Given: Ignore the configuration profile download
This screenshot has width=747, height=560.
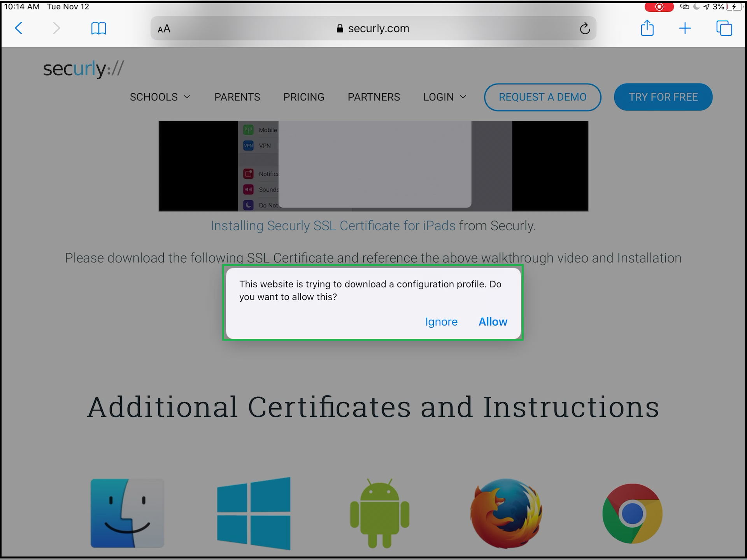Looking at the screenshot, I should (x=441, y=322).
